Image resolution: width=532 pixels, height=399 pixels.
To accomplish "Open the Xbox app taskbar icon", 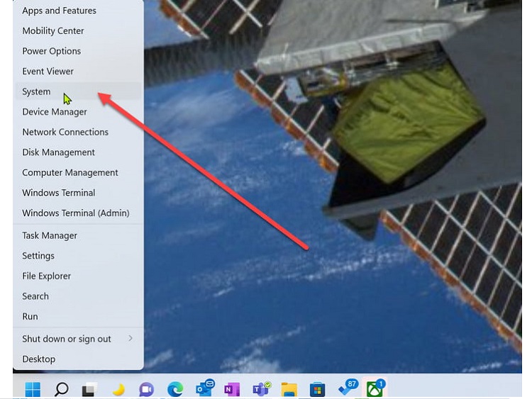I will click(374, 388).
